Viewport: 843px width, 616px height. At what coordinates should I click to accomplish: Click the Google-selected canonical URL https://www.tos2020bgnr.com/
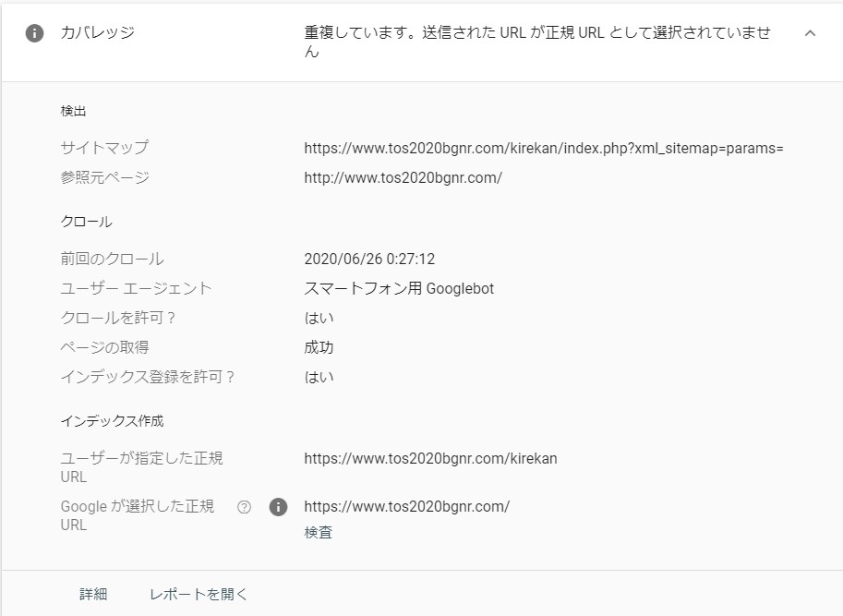(407, 506)
